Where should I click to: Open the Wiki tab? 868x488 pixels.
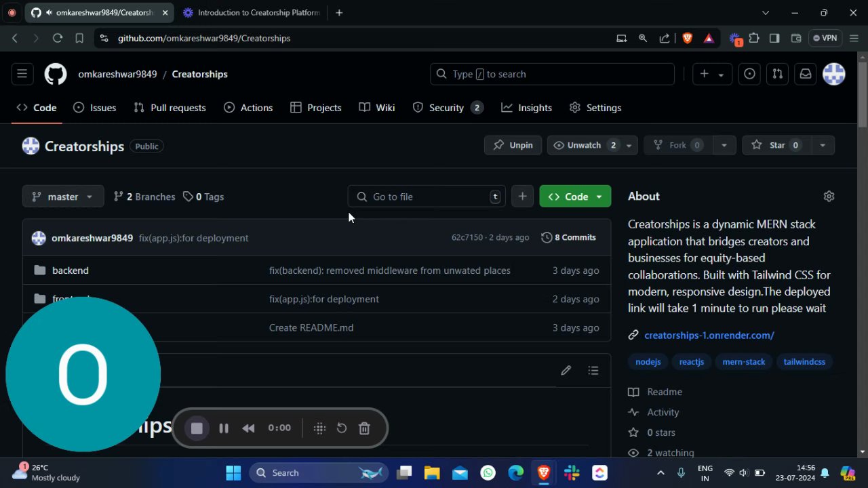point(377,108)
